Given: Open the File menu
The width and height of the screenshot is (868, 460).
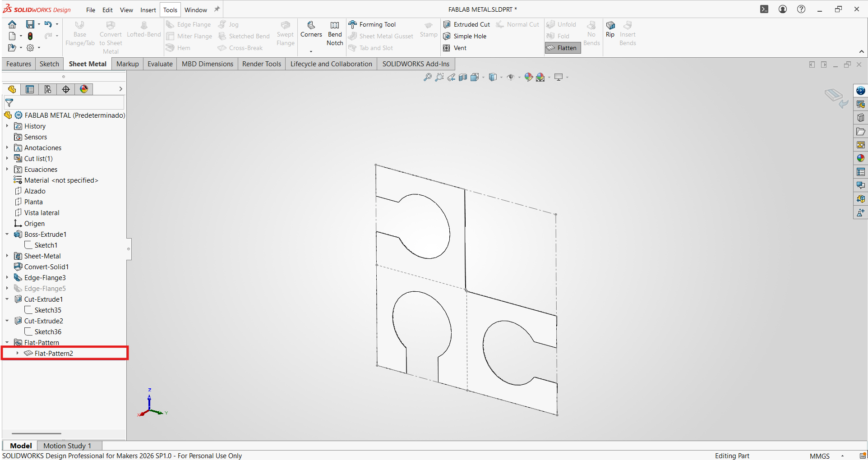Looking at the screenshot, I should (x=91, y=10).
